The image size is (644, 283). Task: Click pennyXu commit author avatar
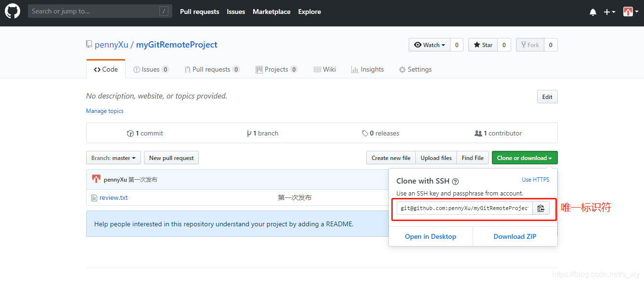pos(96,179)
